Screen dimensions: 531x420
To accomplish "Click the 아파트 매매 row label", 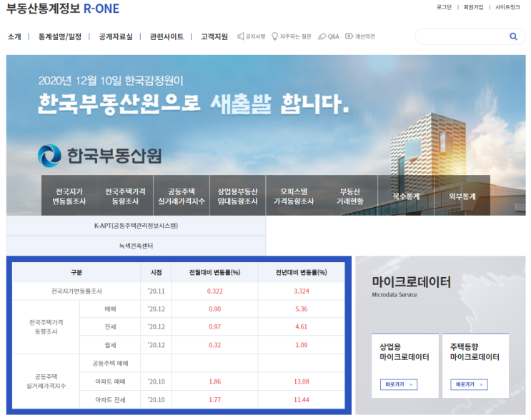I will pos(110,381).
